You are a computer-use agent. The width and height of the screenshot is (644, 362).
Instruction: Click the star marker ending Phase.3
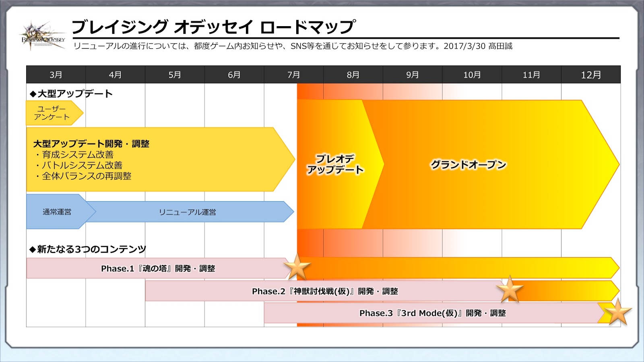[618, 312]
